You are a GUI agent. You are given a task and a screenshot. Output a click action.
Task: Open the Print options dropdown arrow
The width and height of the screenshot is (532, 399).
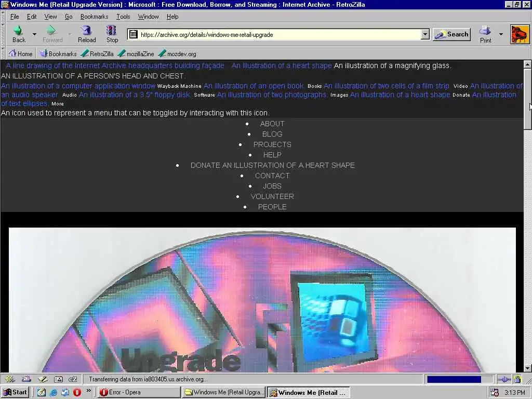click(x=501, y=34)
